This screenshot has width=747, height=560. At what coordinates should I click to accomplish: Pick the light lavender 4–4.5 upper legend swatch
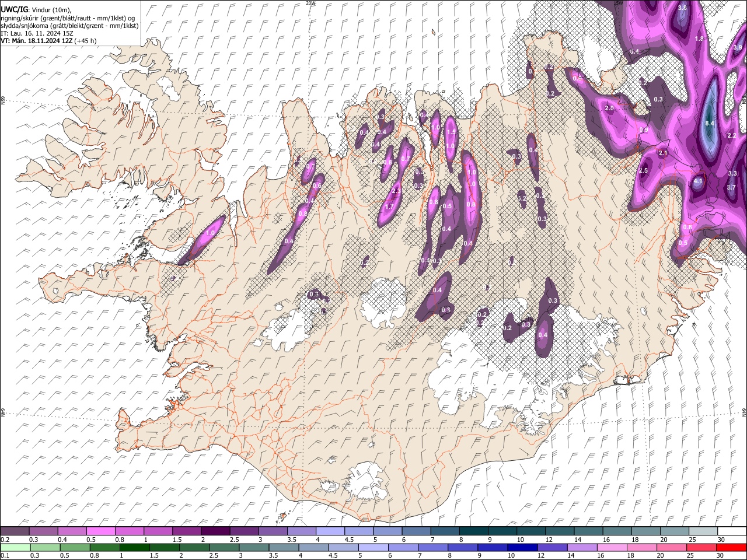329,531
